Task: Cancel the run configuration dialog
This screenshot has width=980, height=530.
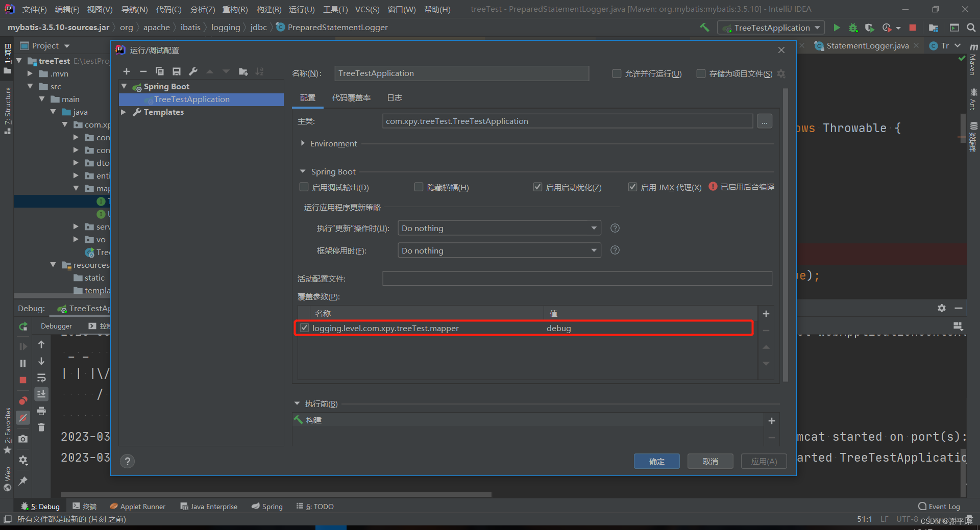Action: point(710,461)
